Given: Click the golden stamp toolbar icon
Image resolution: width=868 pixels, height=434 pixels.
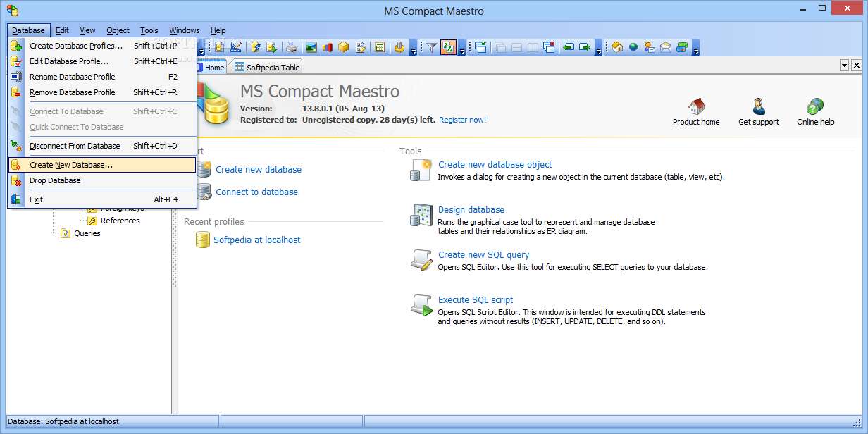Looking at the screenshot, I should click(399, 47).
